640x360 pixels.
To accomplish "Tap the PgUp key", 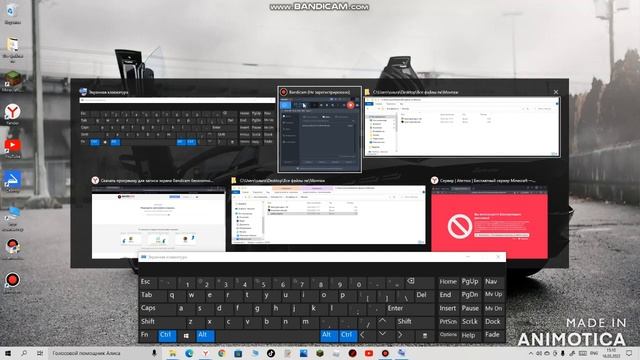I will (470, 282).
